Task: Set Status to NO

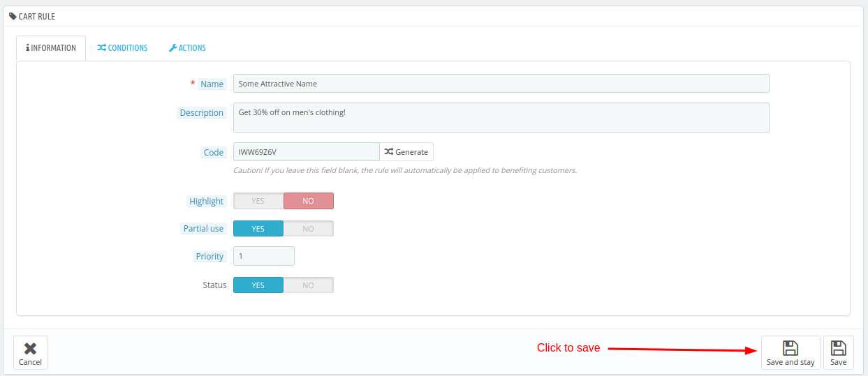Action: click(309, 285)
